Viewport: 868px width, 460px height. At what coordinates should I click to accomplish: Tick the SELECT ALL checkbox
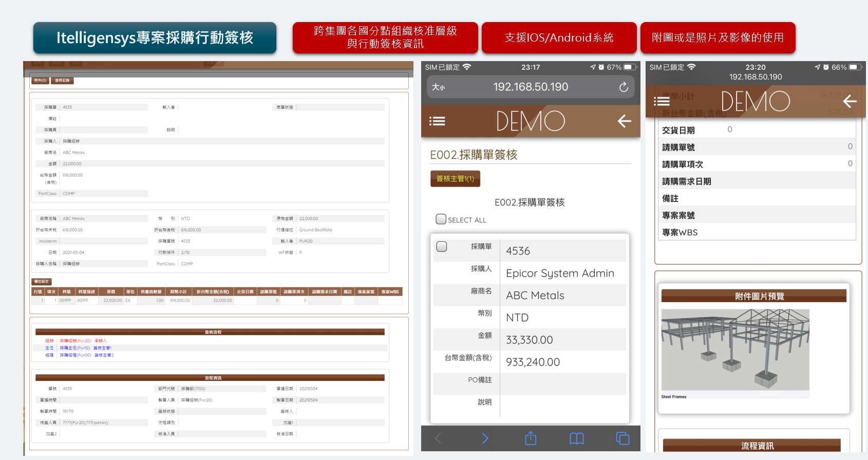(441, 219)
